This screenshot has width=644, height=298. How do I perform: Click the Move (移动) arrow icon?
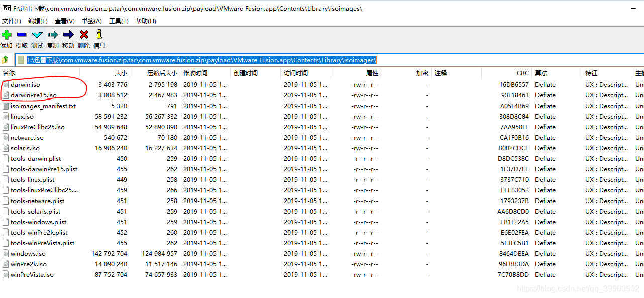68,35
